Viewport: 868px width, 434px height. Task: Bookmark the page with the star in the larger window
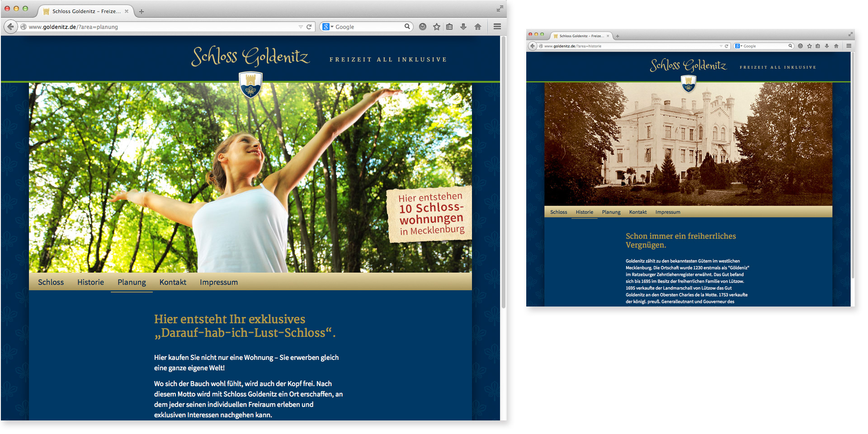pyautogui.click(x=436, y=27)
